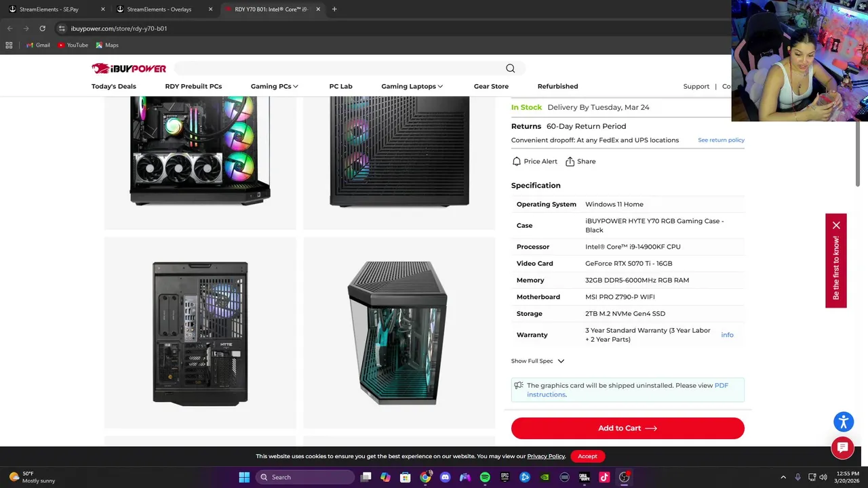Image resolution: width=868 pixels, height=488 pixels.
Task: Click the Share icon
Action: [570, 161]
